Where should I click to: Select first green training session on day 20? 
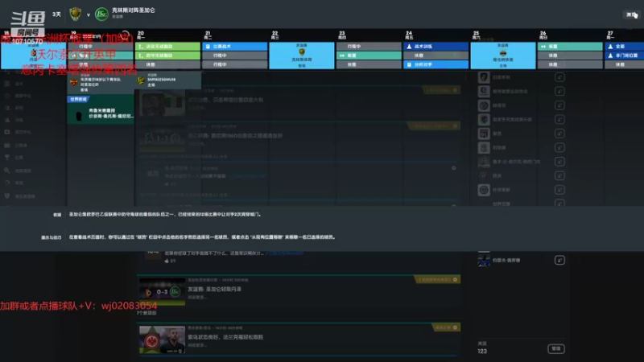[x=167, y=47]
